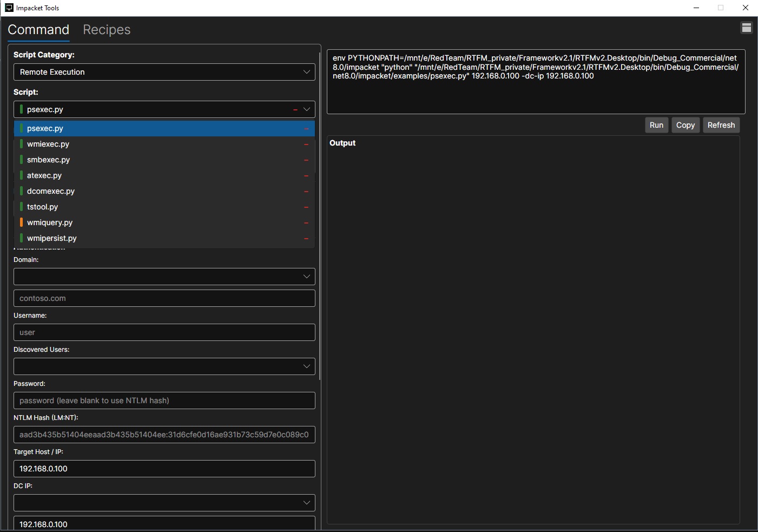Click the red dash icon beside atexec.py
This screenshot has width=758, height=532.
(306, 176)
